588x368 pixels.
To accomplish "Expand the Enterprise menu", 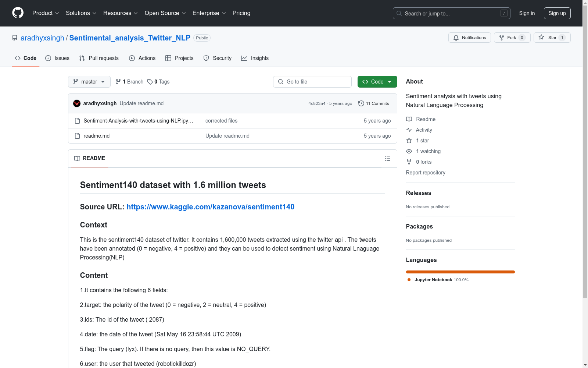I will [209, 13].
